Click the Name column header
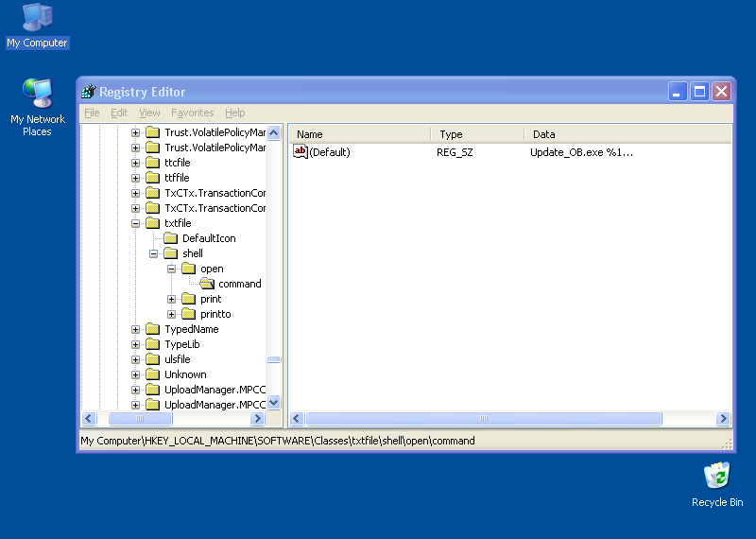 (360, 134)
